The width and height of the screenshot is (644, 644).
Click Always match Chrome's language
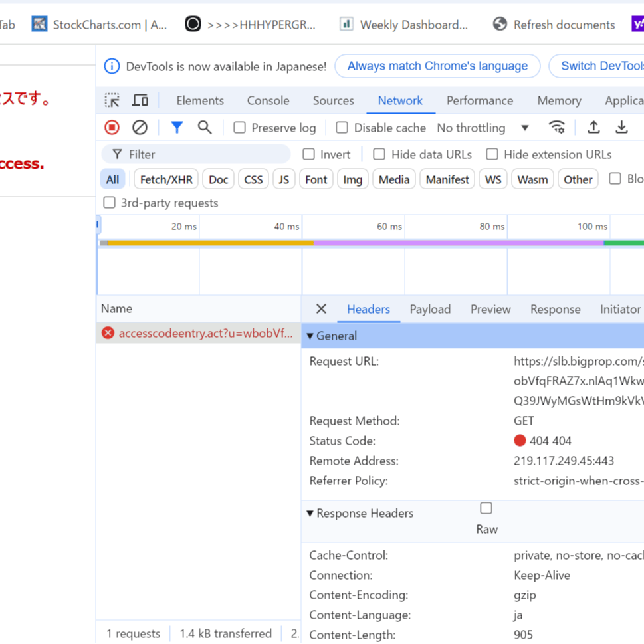(437, 66)
